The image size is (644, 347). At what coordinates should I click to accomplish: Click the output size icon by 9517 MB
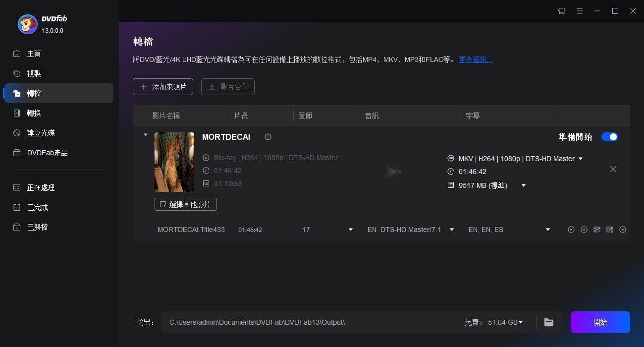click(451, 185)
